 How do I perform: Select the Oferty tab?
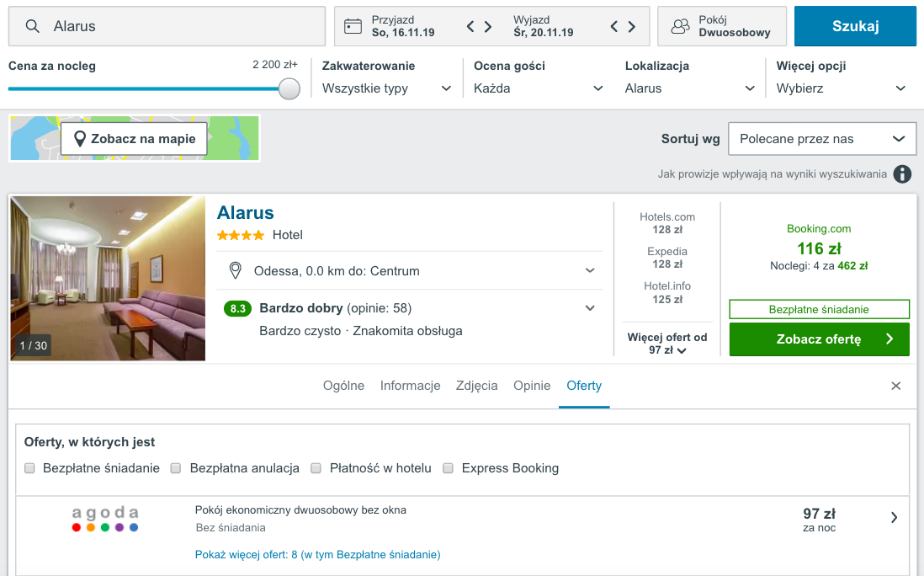[584, 386]
